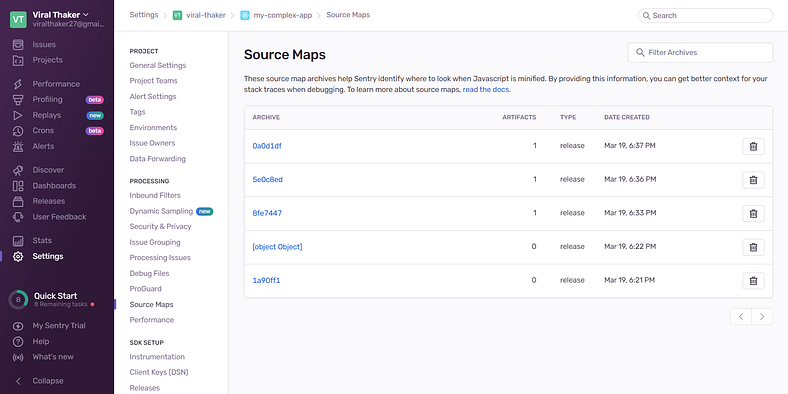Focus the Filter Archives input
Image resolution: width=788 pixels, height=394 pixels.
700,53
